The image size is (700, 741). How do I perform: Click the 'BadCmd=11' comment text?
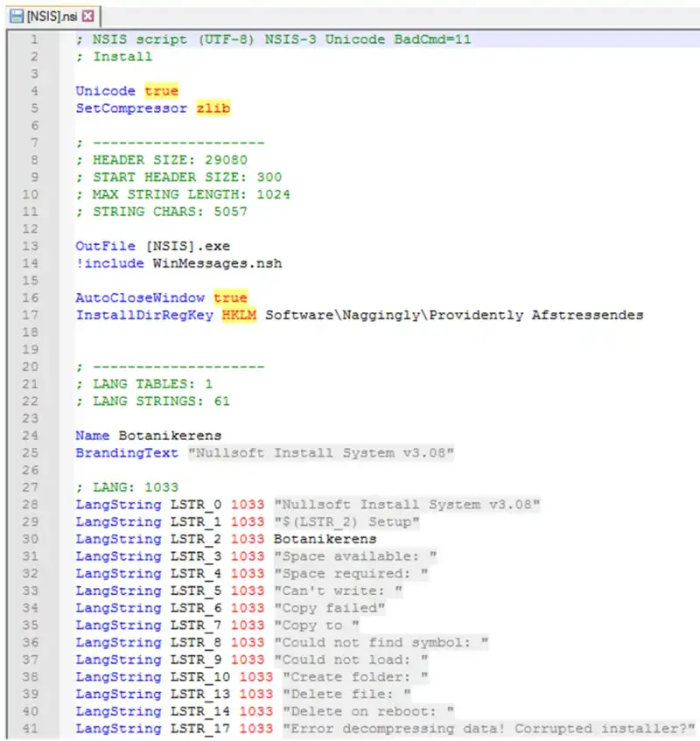pyautogui.click(x=432, y=39)
